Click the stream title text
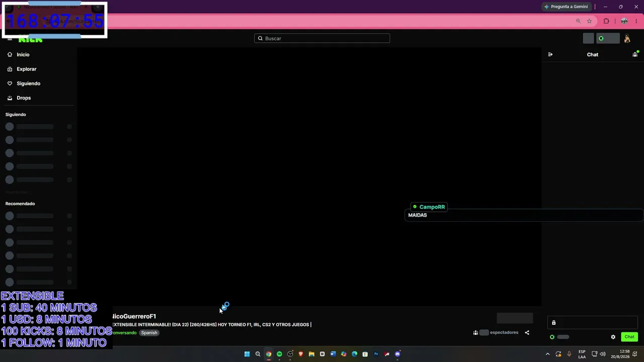644x362 pixels. tap(211, 325)
